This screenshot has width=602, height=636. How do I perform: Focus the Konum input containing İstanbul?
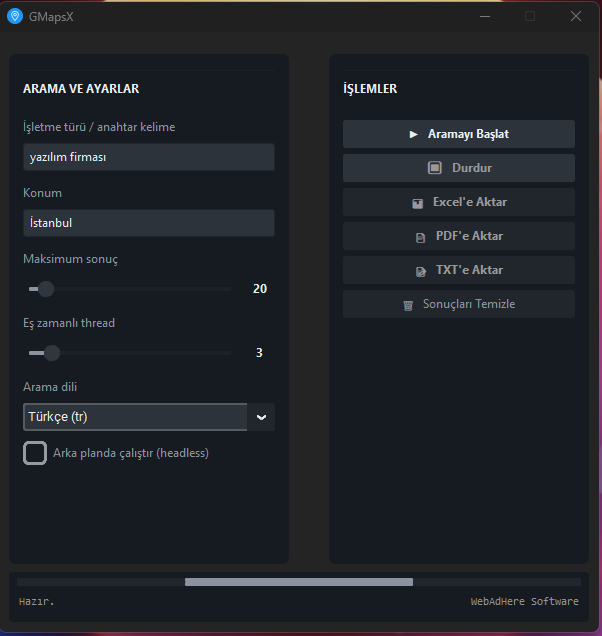[x=149, y=223]
